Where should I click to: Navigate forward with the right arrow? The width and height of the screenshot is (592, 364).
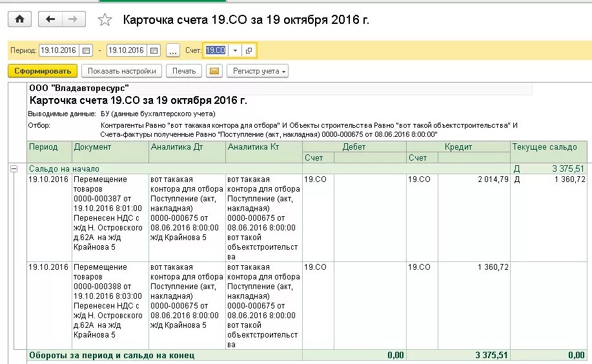click(73, 19)
